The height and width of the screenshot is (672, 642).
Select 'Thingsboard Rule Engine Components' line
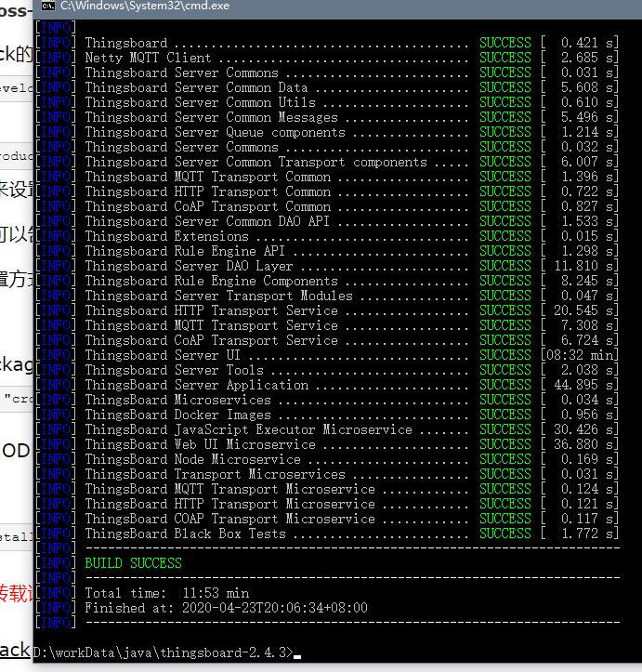point(327,281)
